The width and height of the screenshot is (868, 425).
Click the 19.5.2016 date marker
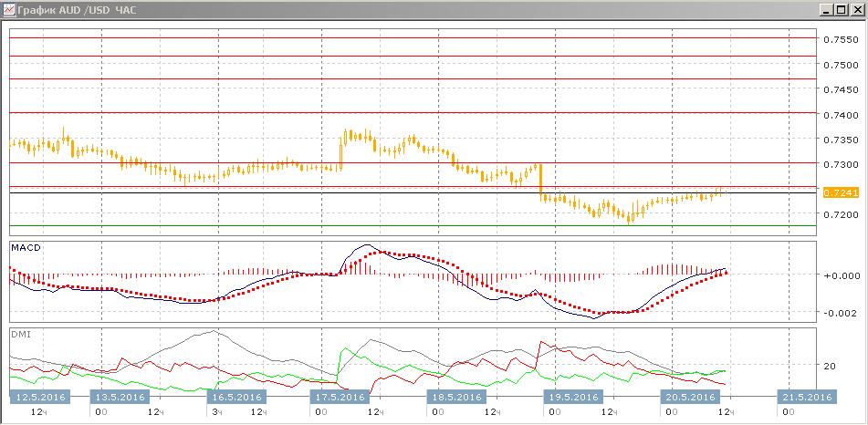click(573, 397)
